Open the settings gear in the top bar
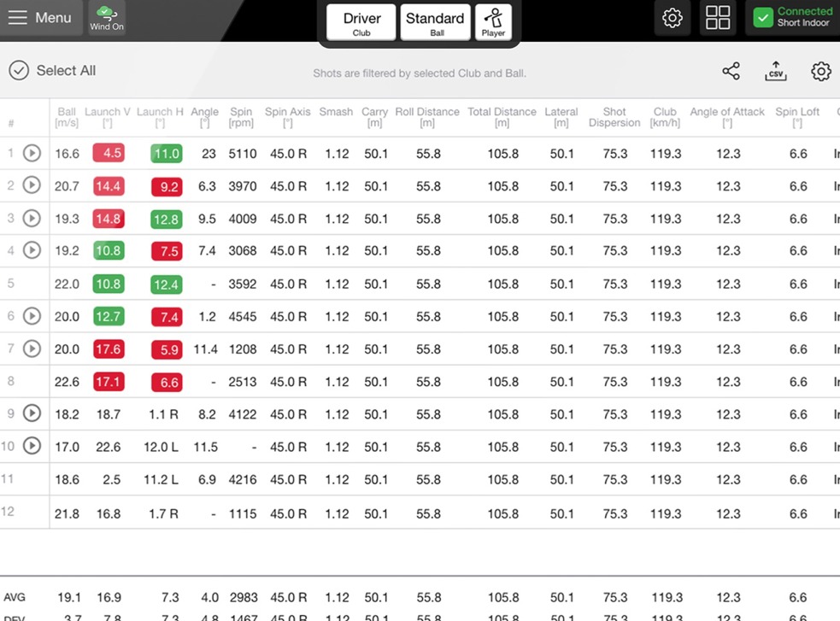This screenshot has height=621, width=840. (673, 17)
